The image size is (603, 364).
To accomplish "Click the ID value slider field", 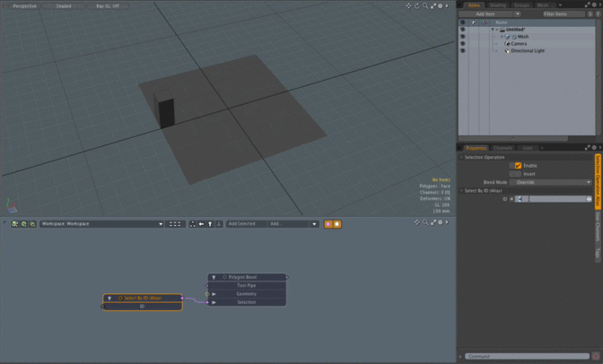I will (x=556, y=199).
